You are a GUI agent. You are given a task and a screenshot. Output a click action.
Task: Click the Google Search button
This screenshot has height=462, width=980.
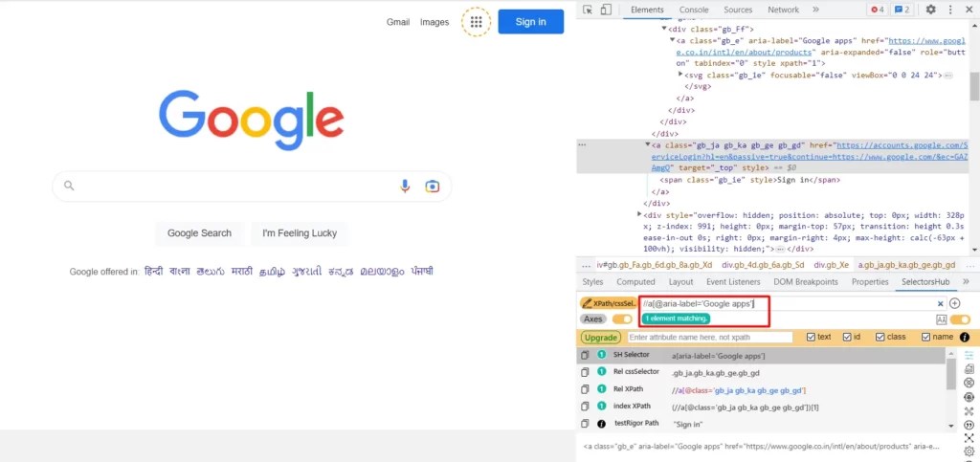point(199,232)
